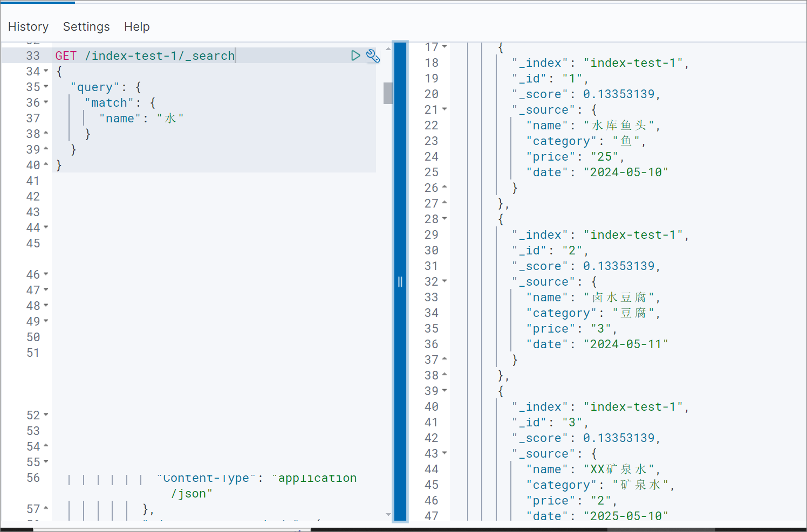This screenshot has height=532, width=807.
Task: Click the editor vertical scrollbar thumb
Action: click(388, 93)
